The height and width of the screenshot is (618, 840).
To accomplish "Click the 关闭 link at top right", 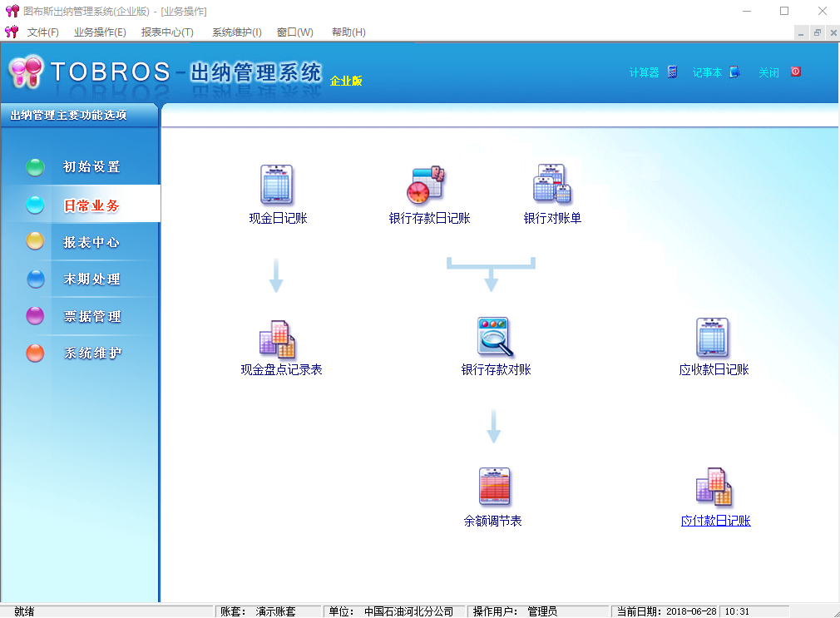I will (768, 72).
